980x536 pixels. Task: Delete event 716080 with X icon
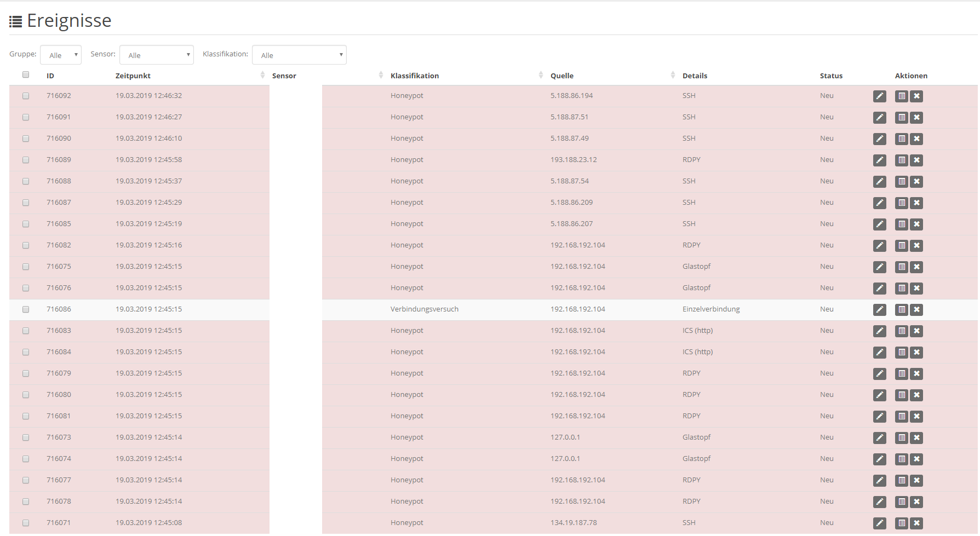coord(916,395)
